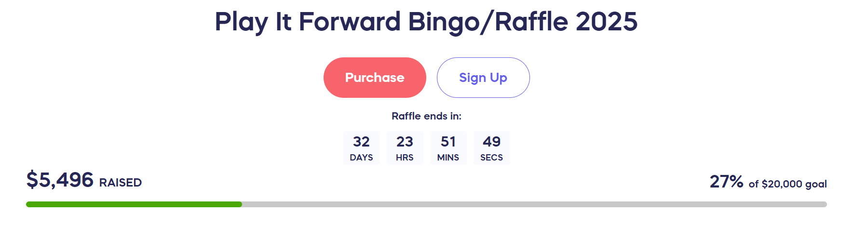Screen dimensions: 868x227
Task: Click the 27% progress percentage
Action: 726,182
